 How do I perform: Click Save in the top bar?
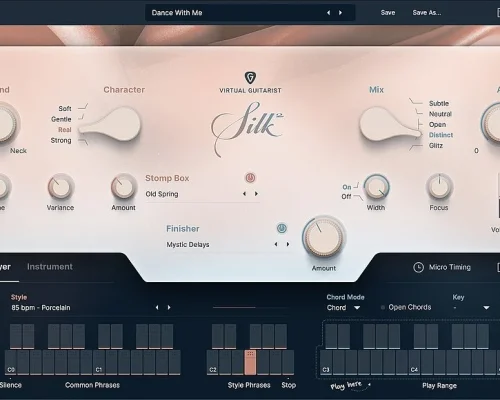coord(388,13)
